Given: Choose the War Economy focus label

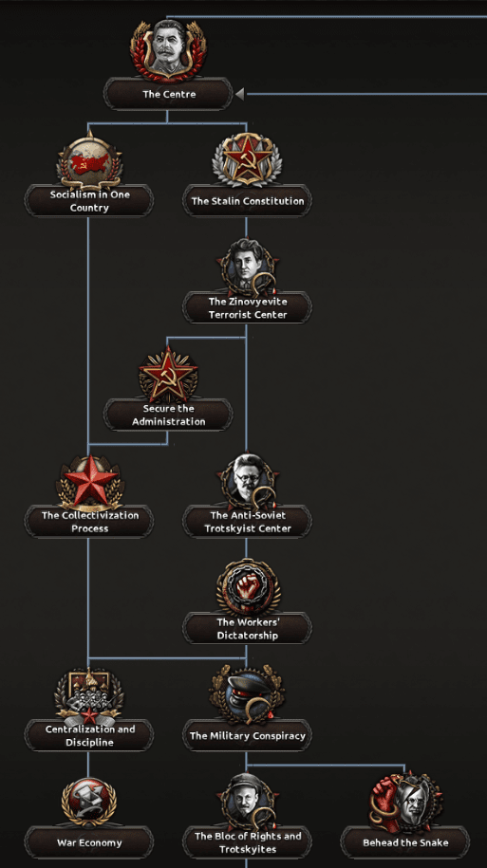Looking at the screenshot, I should (89, 842).
